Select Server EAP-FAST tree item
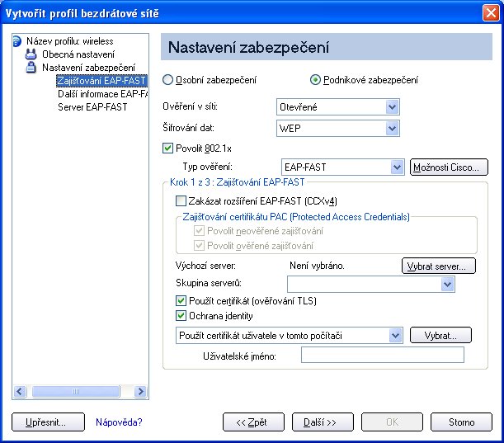 click(x=92, y=107)
